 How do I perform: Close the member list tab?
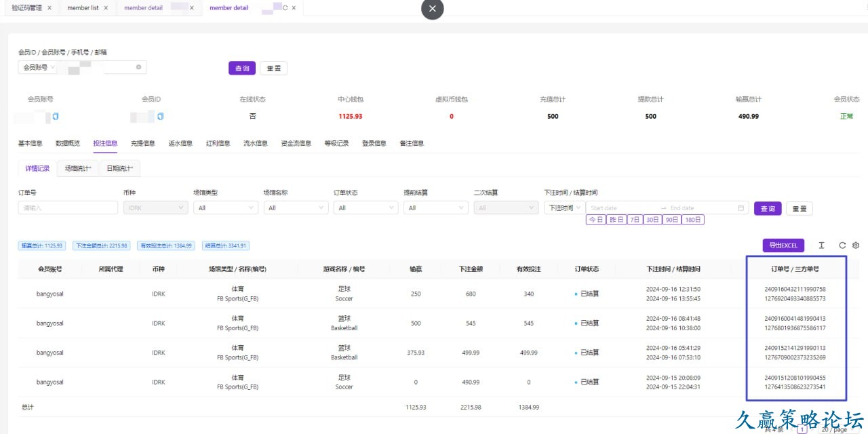(106, 8)
